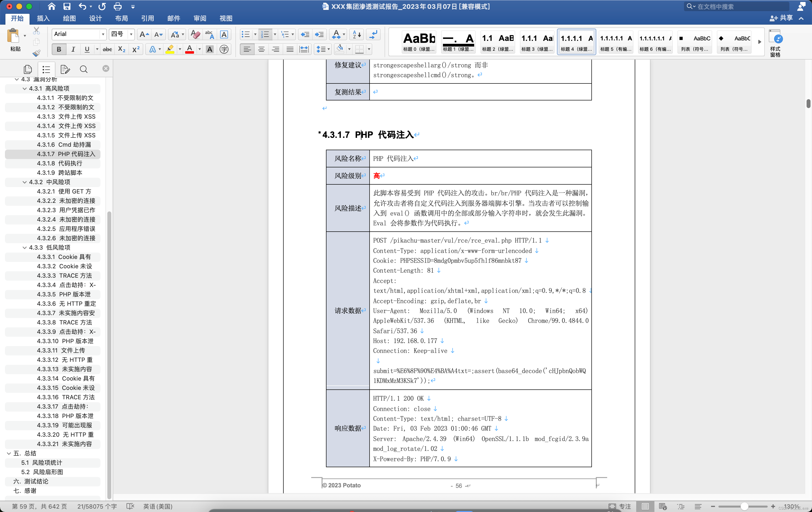This screenshot has width=812, height=512.
Task: Open the Change Case Aa dropdown
Action: coord(183,34)
